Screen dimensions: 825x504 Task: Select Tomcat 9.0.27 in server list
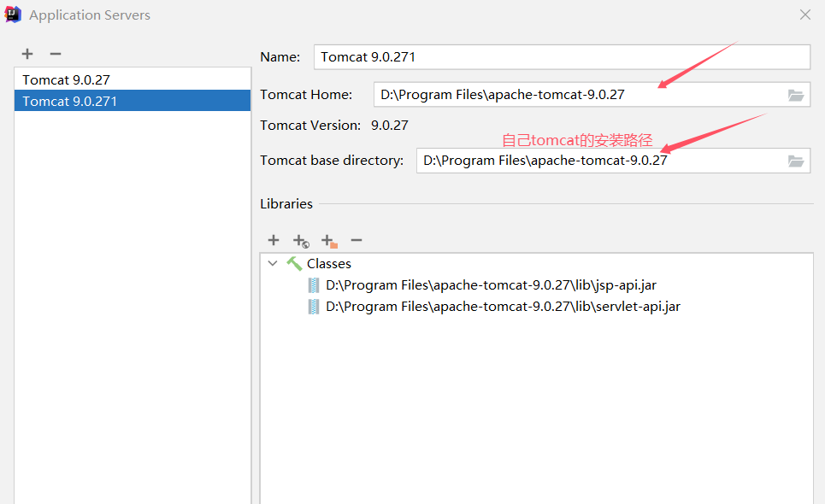[x=133, y=79]
